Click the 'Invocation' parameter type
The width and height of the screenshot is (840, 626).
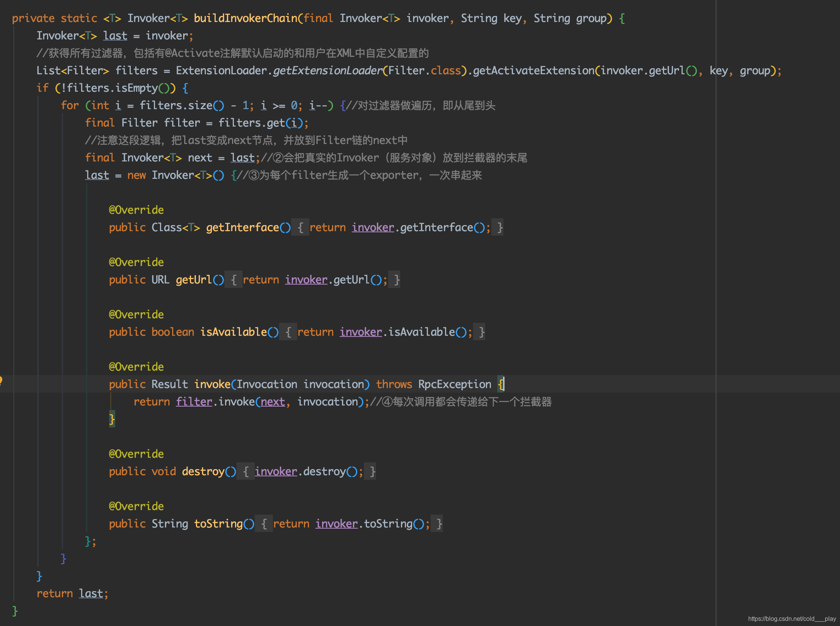(267, 384)
